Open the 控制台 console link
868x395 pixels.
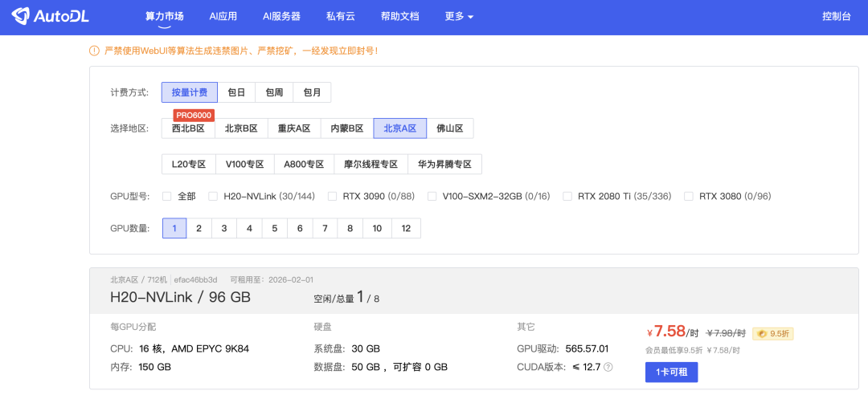click(836, 16)
